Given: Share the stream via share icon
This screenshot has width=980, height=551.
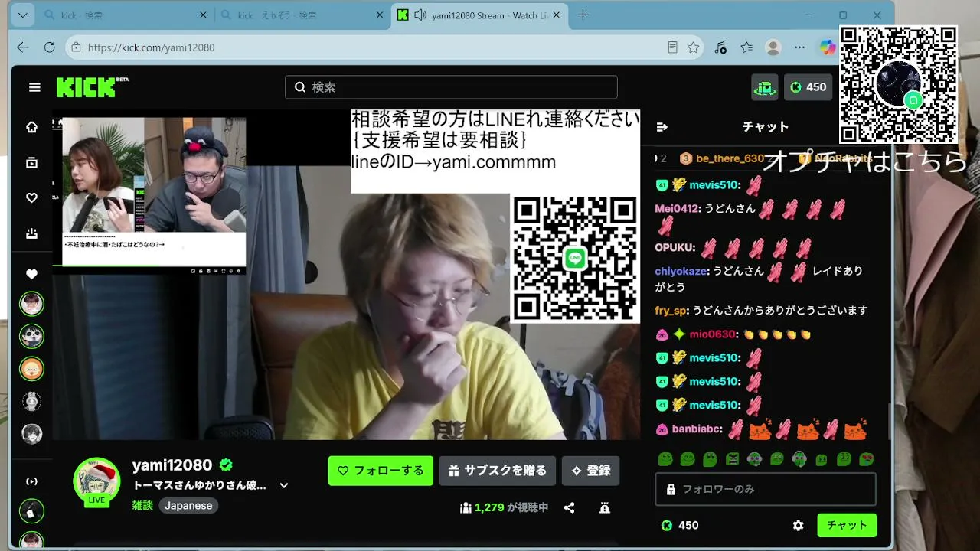Looking at the screenshot, I should pyautogui.click(x=569, y=507).
